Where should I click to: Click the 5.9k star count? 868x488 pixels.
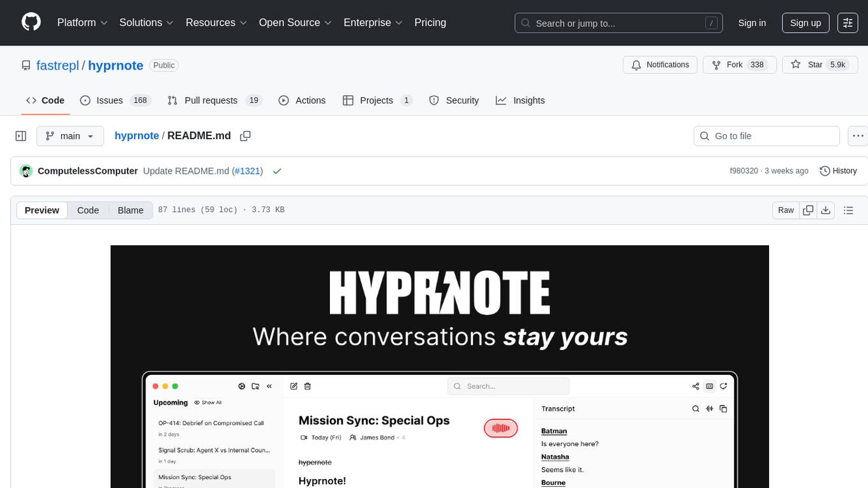click(x=837, y=65)
